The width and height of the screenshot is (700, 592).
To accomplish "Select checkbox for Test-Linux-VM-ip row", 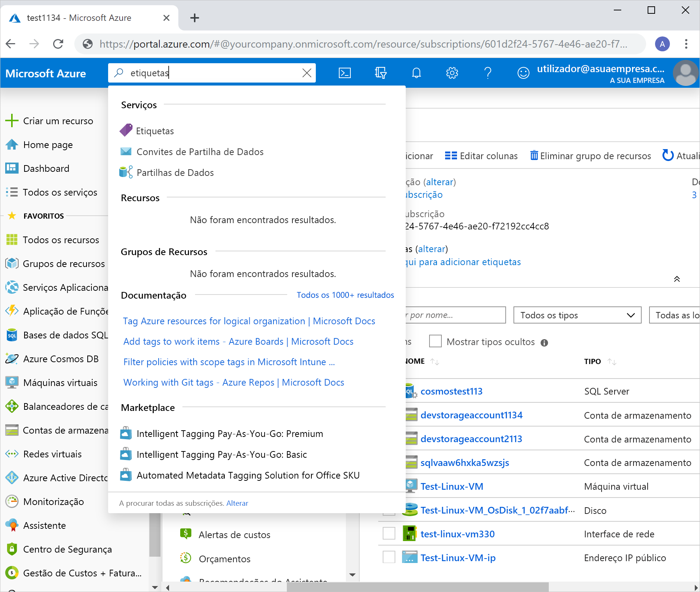I will (x=389, y=557).
